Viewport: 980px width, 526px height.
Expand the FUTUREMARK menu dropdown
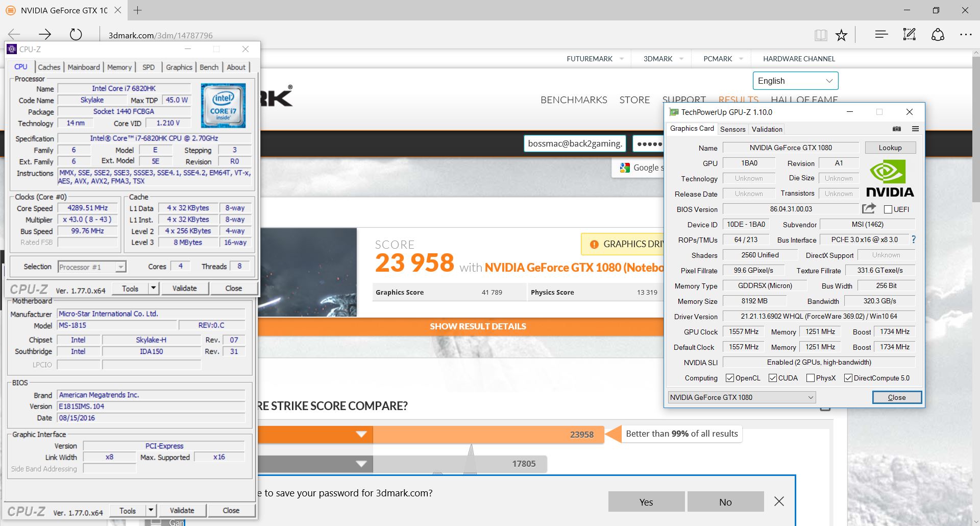(x=622, y=59)
